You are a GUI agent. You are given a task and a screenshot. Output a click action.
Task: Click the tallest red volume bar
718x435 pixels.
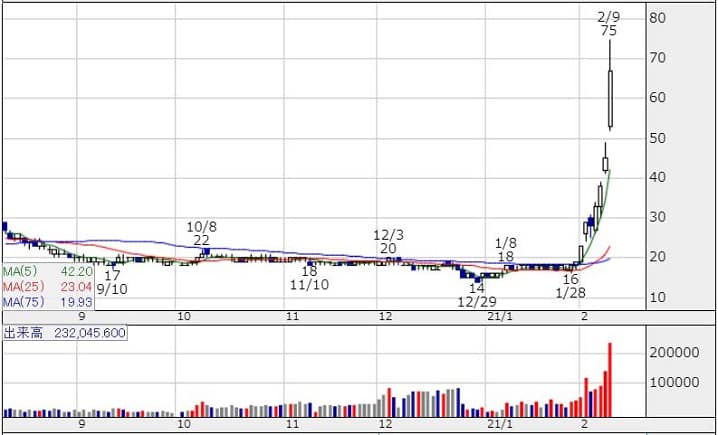click(x=609, y=380)
